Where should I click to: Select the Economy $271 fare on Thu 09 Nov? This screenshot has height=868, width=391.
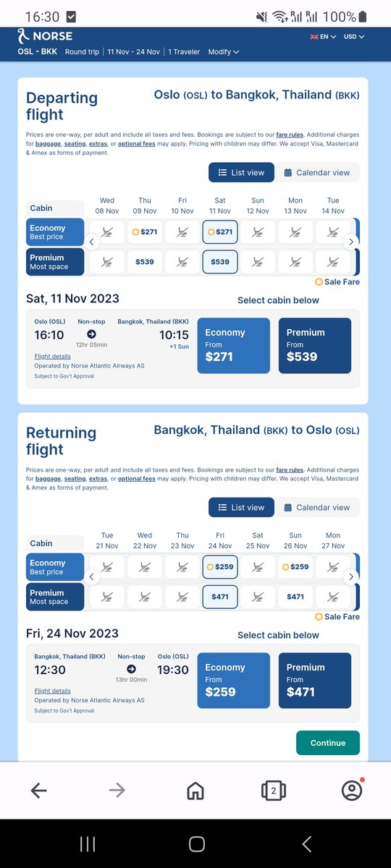(x=145, y=231)
